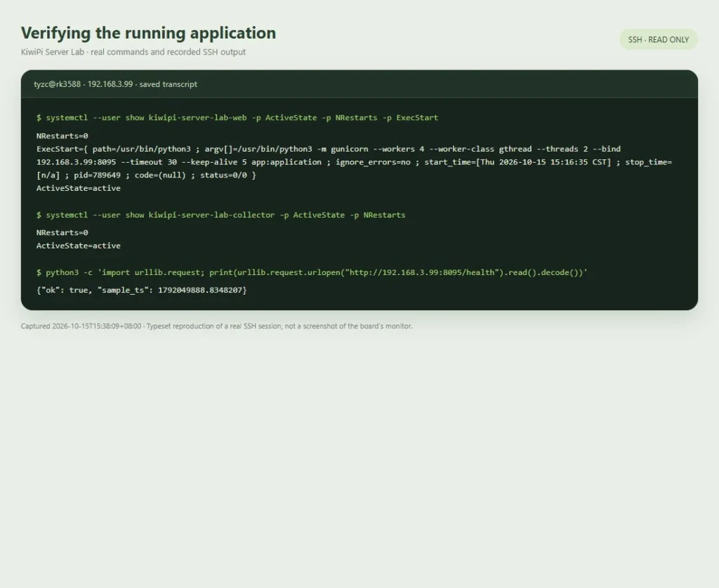
Task: Click the ExecStart= path=/usr/bin/python3 line
Action: pyautogui.click(x=329, y=149)
